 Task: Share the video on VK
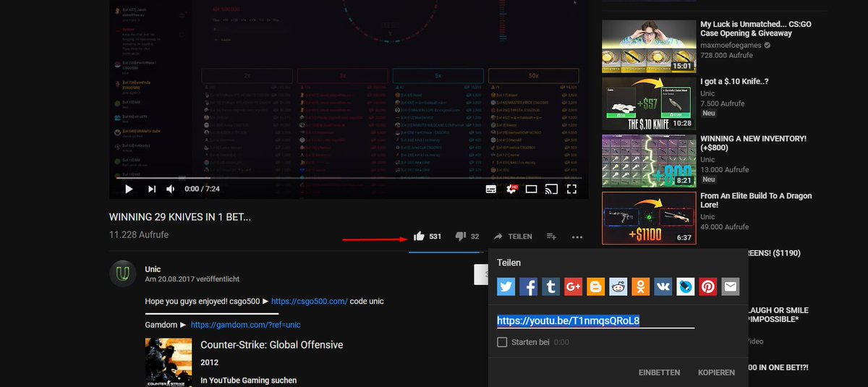click(663, 287)
